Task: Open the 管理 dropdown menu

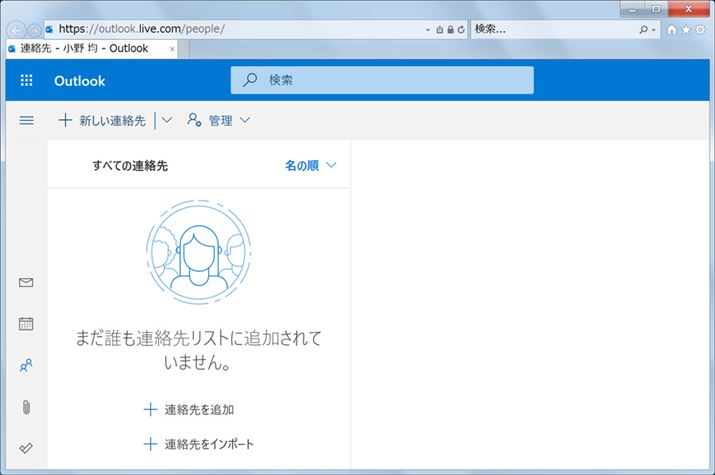Action: tap(219, 121)
